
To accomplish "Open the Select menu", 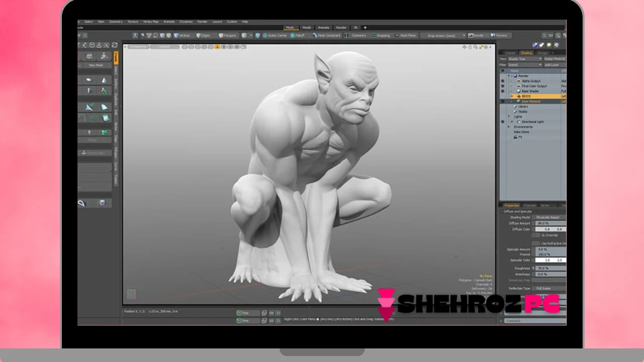I will coord(89,22).
